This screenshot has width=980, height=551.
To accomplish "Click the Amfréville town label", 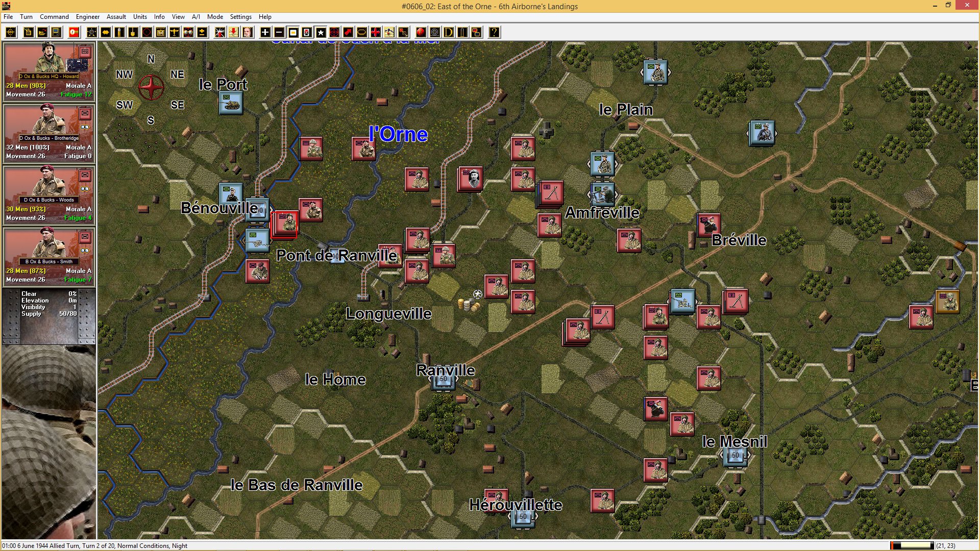I will (602, 213).
